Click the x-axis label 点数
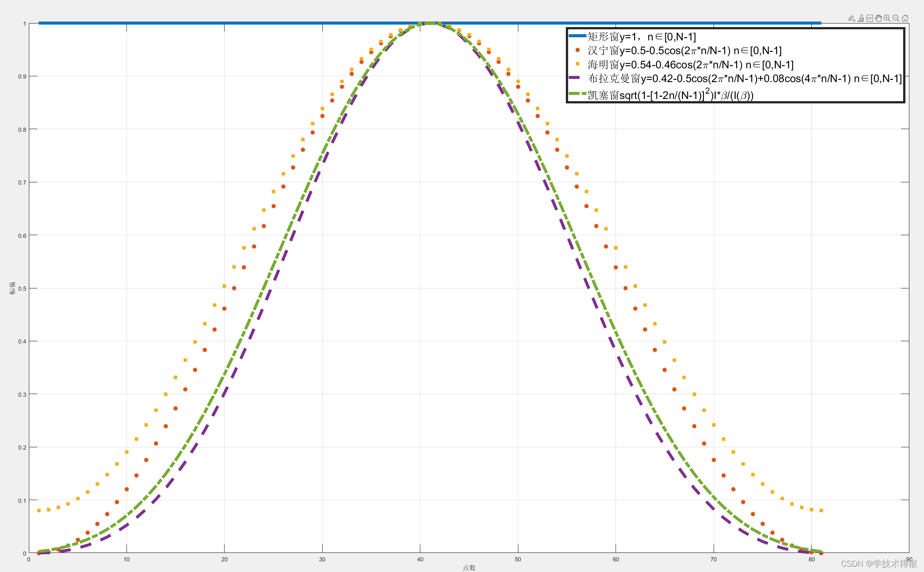The image size is (924, 572). pos(469,568)
